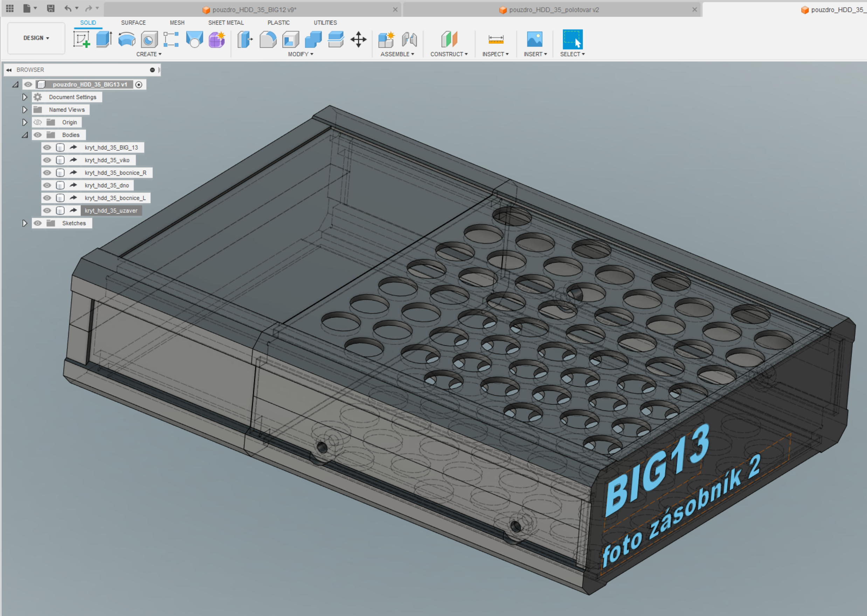Viewport: 867px width, 616px height.
Task: Select the kryt_hdd_35_uzaver body item
Action: 111,210
